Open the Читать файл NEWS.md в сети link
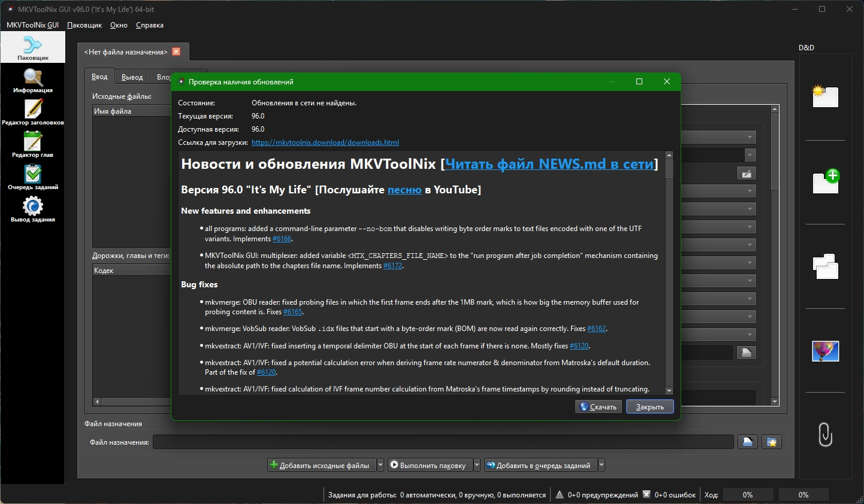The height and width of the screenshot is (504, 864). pyautogui.click(x=549, y=164)
